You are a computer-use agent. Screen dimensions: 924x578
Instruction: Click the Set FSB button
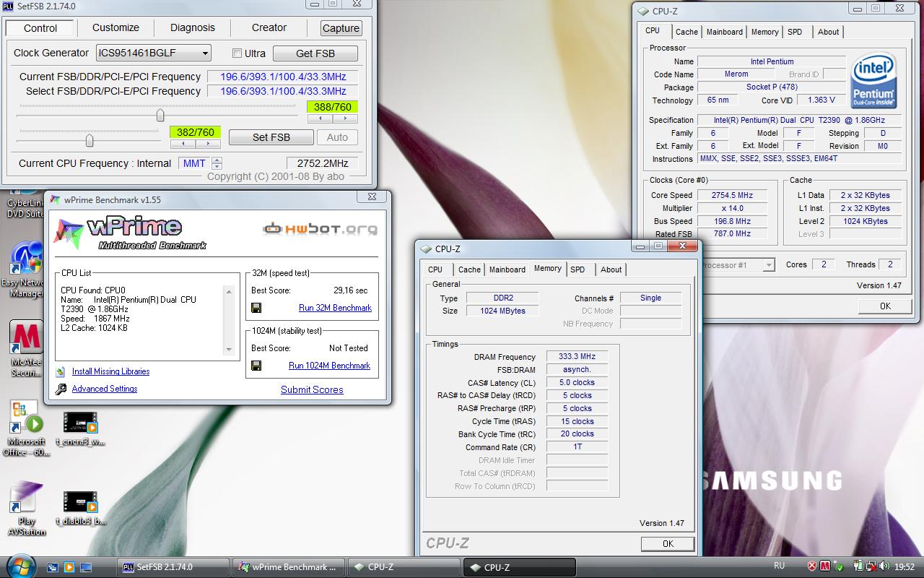[x=271, y=137]
